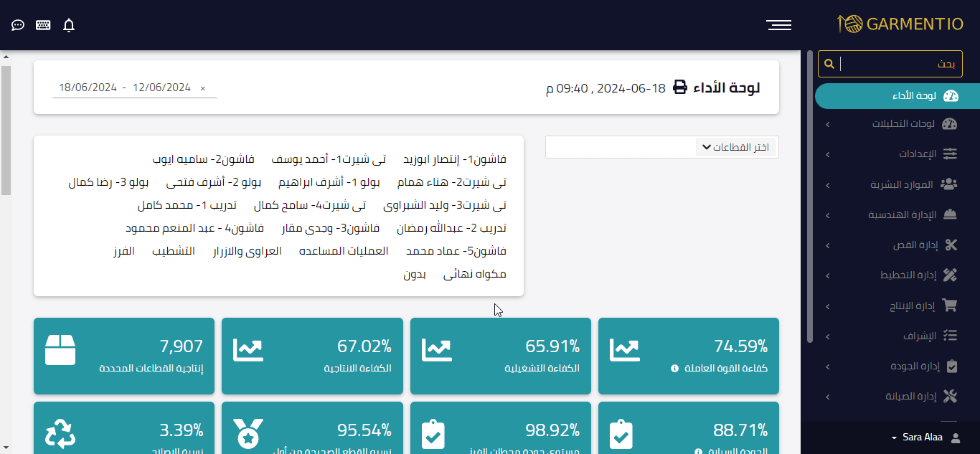This screenshot has width=980, height=454.
Task: Click the إدارة الإنتاج cart icon
Action: tap(950, 306)
